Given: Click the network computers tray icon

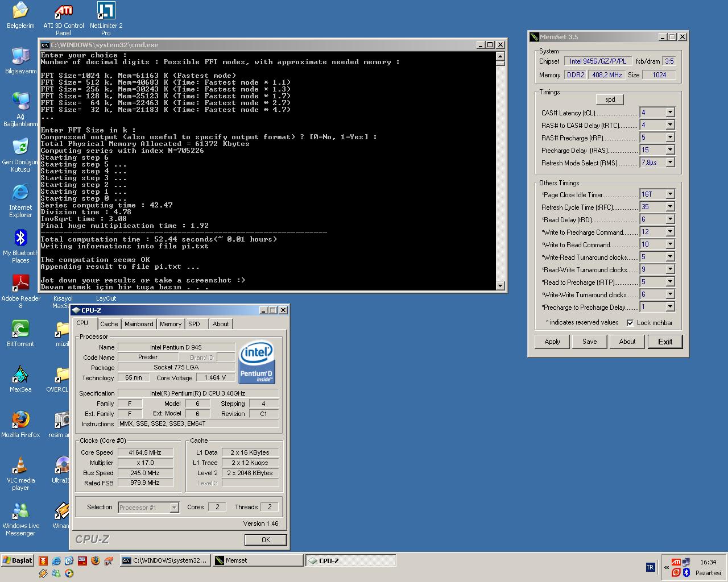Looking at the screenshot, I should click(x=686, y=562).
